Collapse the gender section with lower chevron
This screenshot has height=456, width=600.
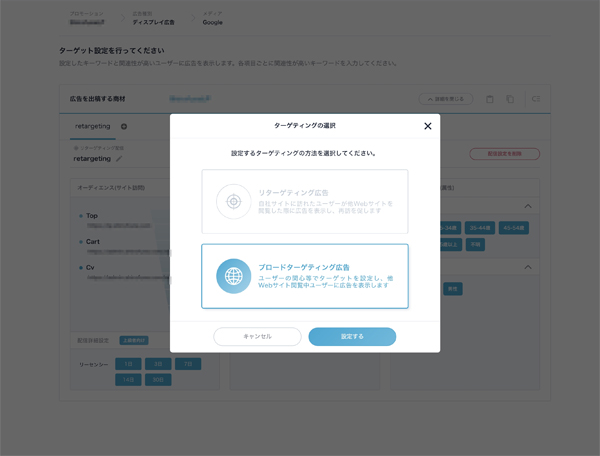[528, 267]
